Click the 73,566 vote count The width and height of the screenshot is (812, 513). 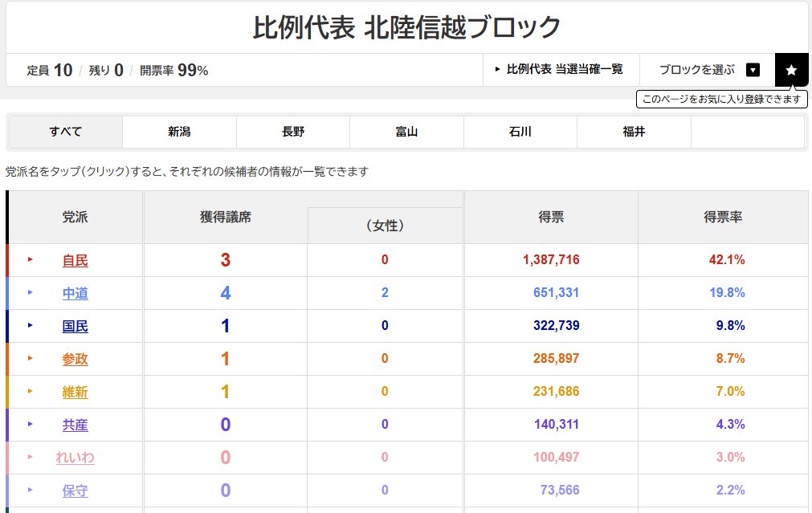pyautogui.click(x=560, y=491)
